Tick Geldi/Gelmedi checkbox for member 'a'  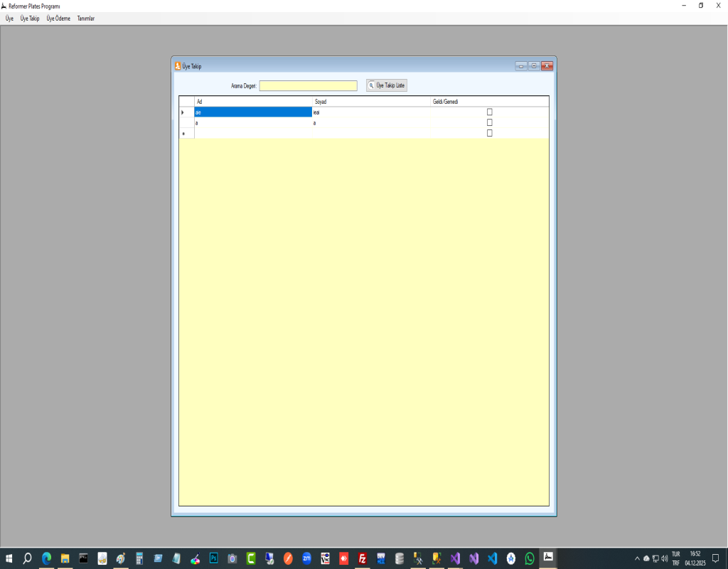click(x=489, y=122)
